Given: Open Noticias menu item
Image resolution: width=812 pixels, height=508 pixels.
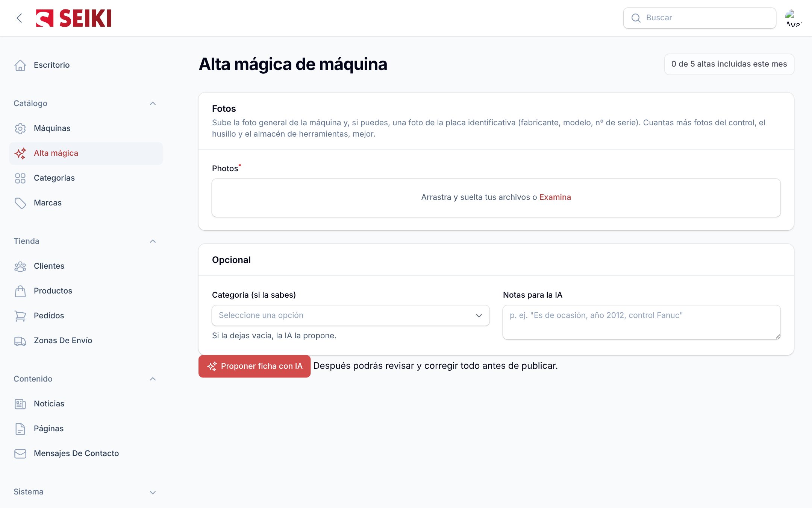Looking at the screenshot, I should (86, 404).
